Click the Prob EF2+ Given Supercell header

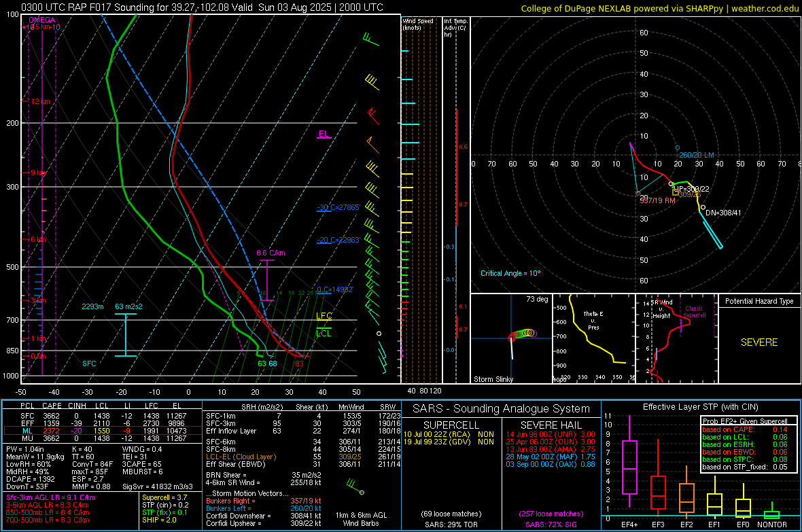point(745,421)
